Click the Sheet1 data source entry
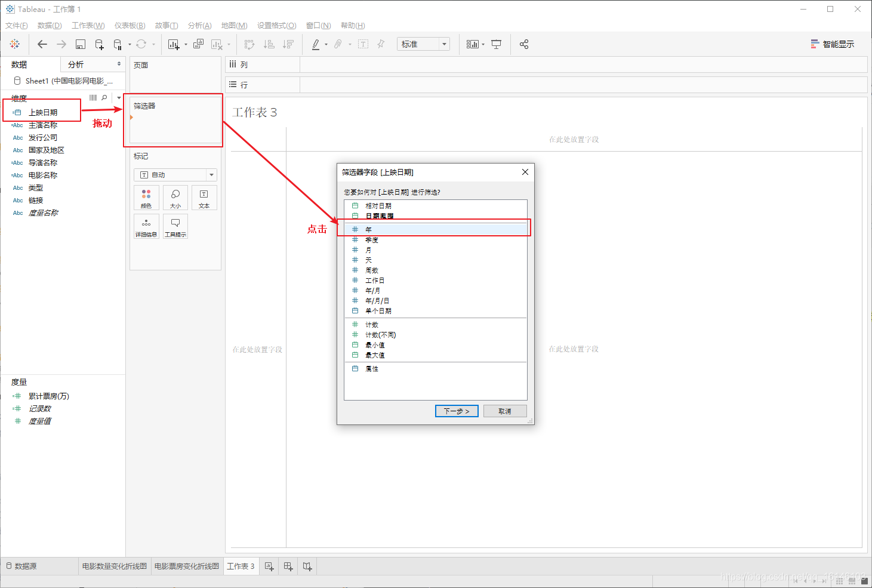872x588 pixels. pos(63,81)
